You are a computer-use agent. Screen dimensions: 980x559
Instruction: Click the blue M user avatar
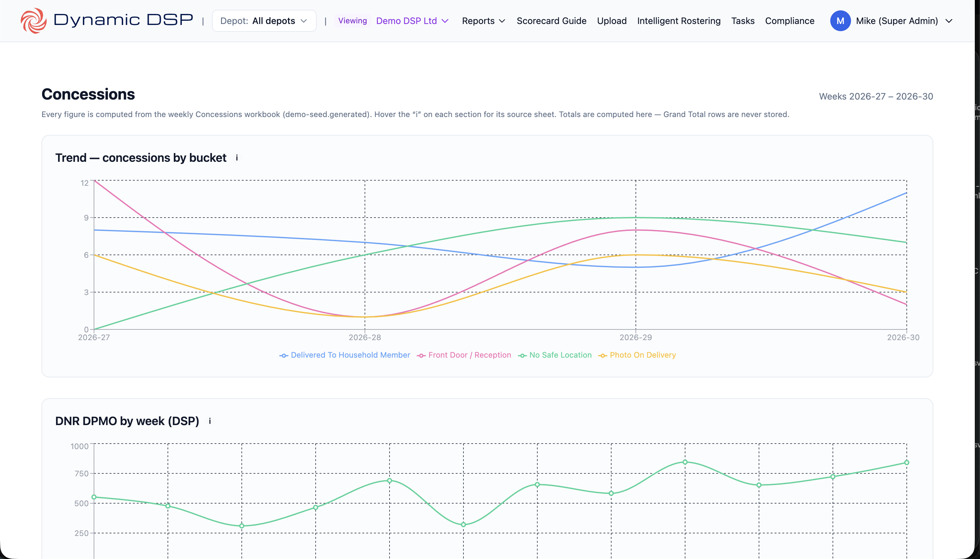[x=840, y=21]
